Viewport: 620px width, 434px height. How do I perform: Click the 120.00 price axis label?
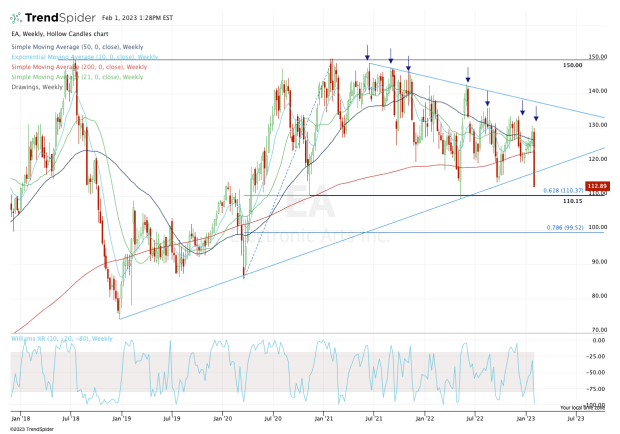pyautogui.click(x=598, y=159)
